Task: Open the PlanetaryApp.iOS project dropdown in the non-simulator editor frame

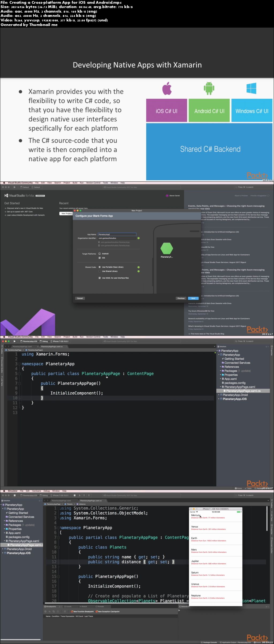Action: pyautogui.click(x=29, y=341)
